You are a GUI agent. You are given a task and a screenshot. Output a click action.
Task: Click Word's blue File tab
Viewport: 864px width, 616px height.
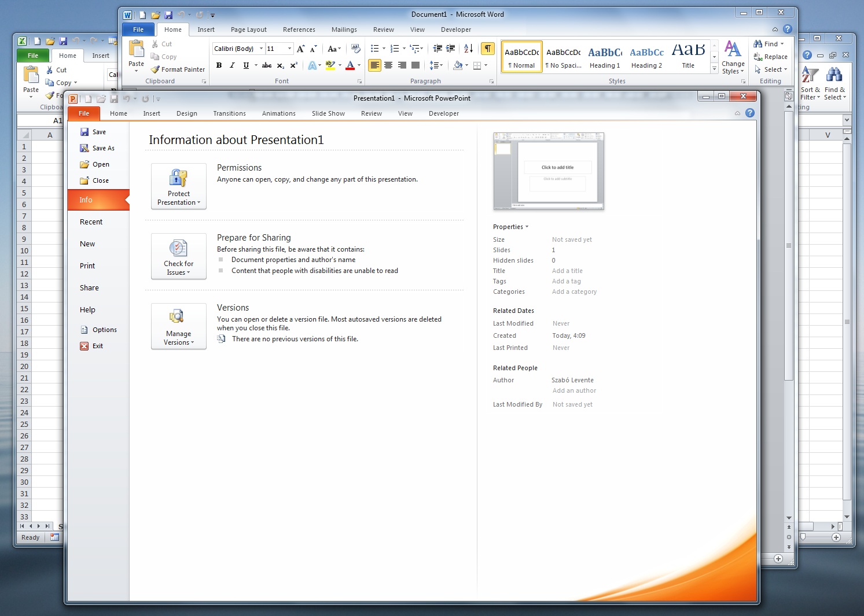tap(138, 29)
